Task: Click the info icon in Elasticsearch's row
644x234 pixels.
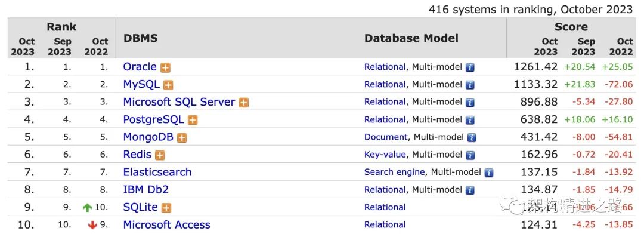Action: pos(489,173)
